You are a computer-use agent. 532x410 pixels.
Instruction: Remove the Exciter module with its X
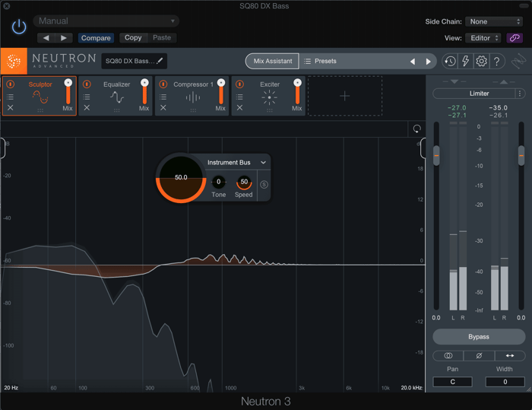click(239, 108)
